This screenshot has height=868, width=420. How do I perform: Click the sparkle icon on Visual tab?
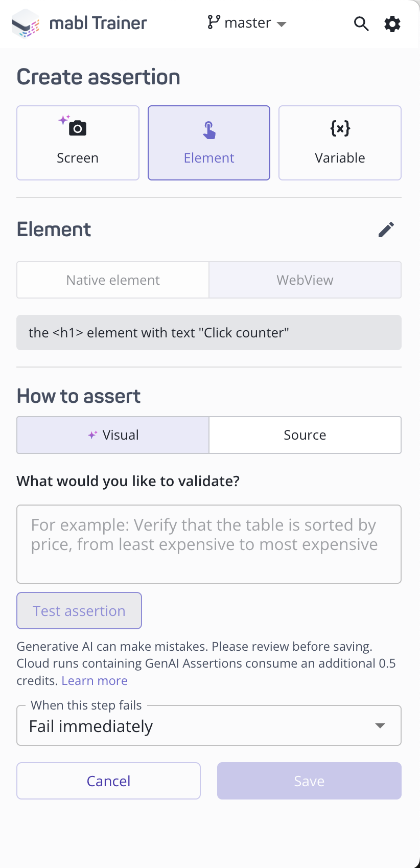[x=92, y=434]
